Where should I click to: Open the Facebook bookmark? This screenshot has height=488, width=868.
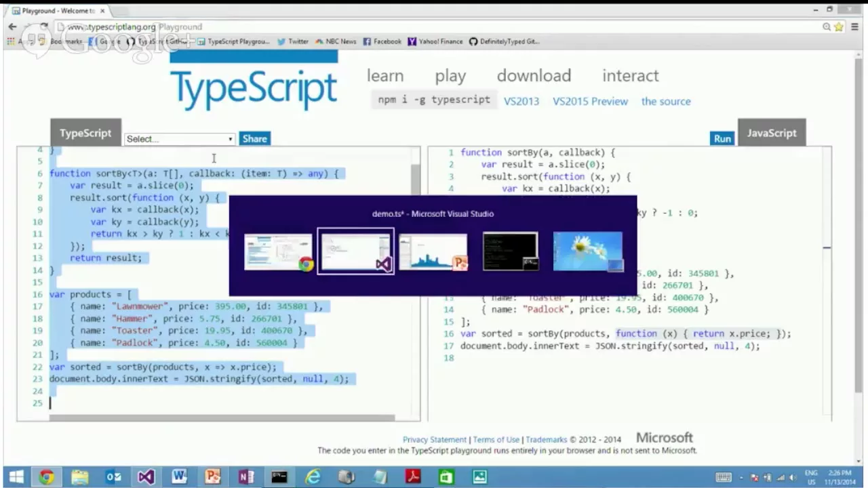[x=382, y=41]
